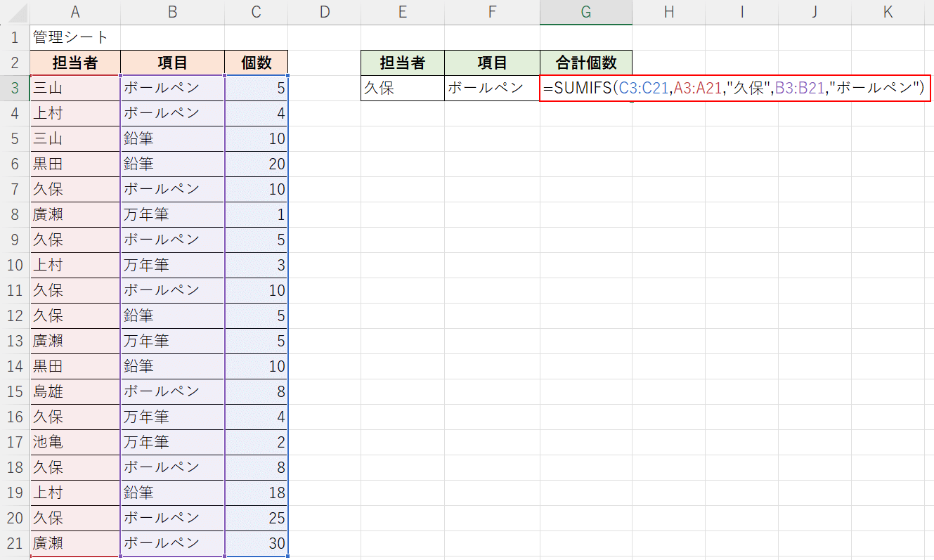Select cell C8 with value 1
934x560 pixels.
(257, 214)
